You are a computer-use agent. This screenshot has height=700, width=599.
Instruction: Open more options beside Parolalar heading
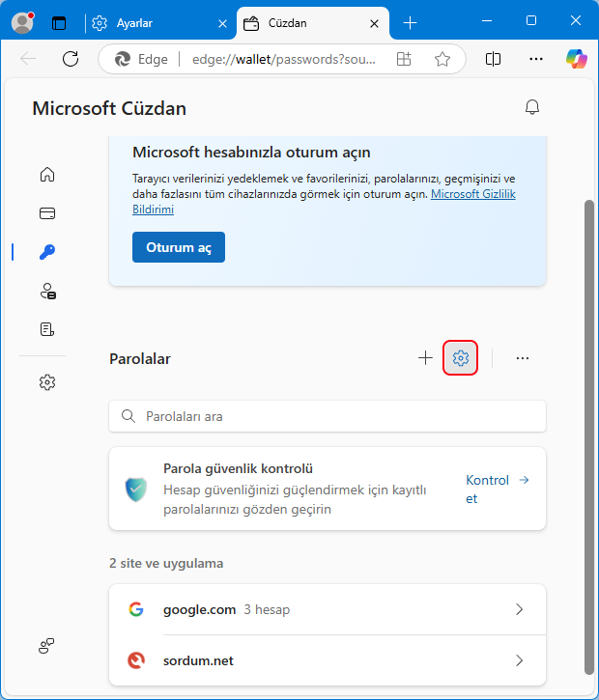coord(522,358)
